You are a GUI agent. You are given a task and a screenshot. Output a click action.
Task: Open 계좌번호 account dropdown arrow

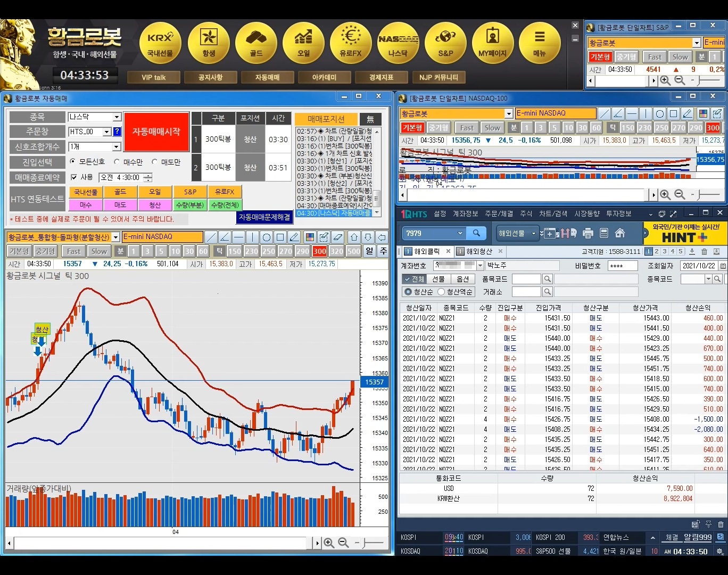click(480, 266)
